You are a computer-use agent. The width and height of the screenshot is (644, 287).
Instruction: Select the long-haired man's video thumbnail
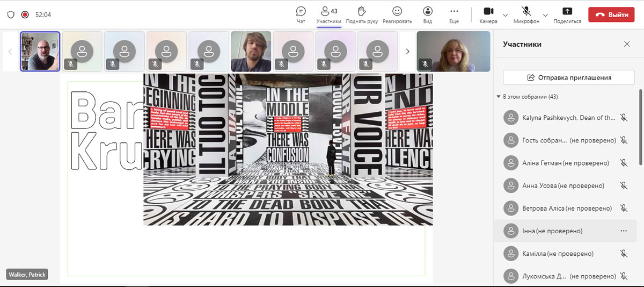tap(251, 51)
